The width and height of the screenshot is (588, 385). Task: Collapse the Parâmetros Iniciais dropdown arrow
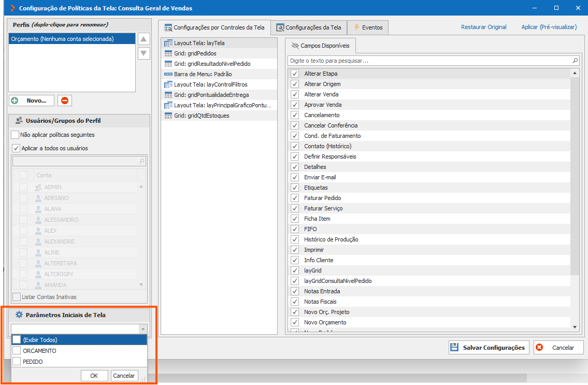[x=143, y=329]
